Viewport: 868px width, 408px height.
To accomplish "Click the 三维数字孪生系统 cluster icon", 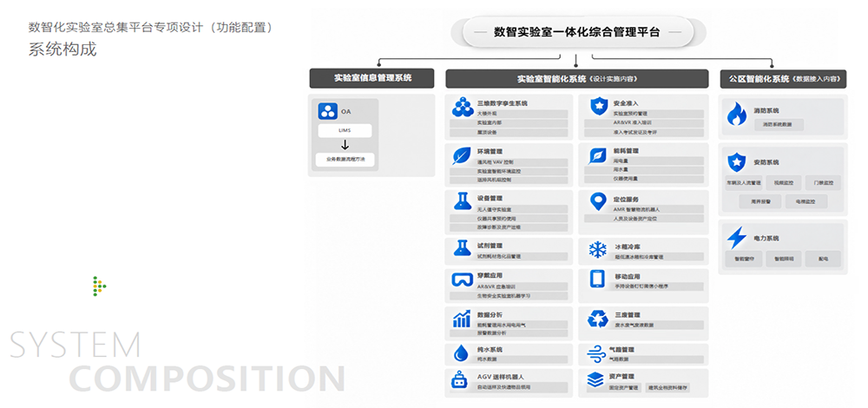I will [463, 107].
